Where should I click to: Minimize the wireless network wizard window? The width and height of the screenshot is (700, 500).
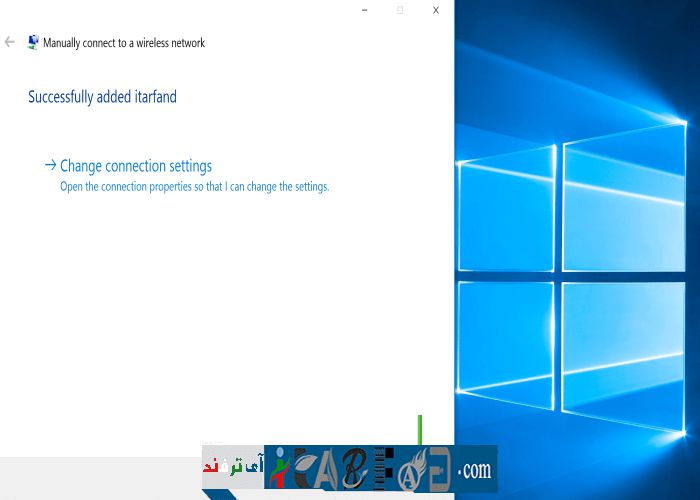[x=364, y=10]
